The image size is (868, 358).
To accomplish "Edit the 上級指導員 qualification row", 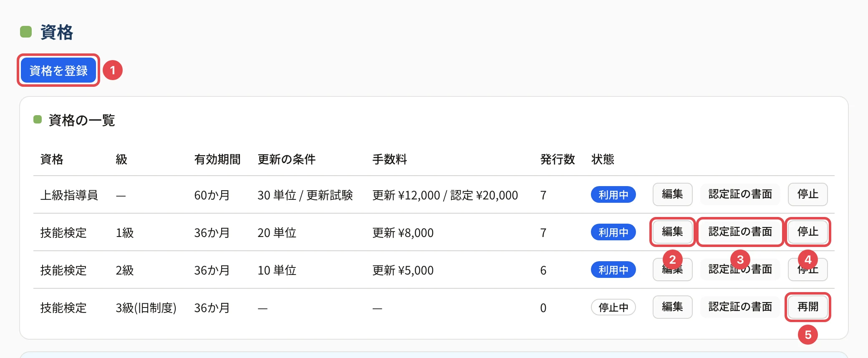I will click(672, 194).
